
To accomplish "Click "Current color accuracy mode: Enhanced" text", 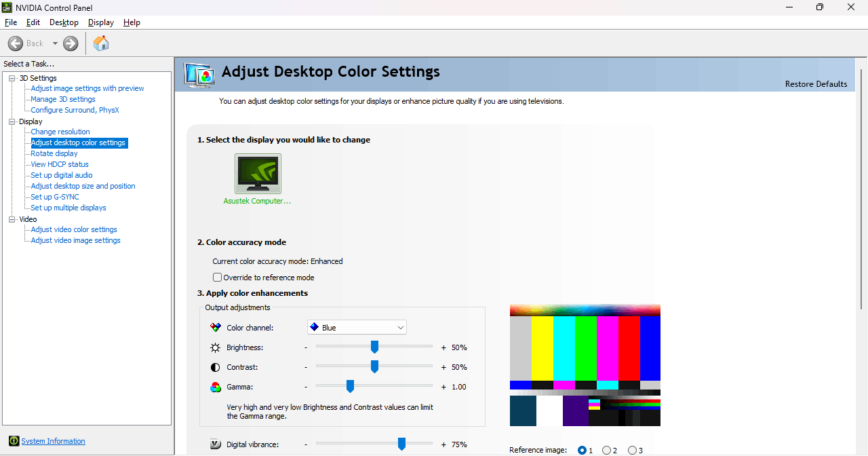I will pyautogui.click(x=277, y=261).
